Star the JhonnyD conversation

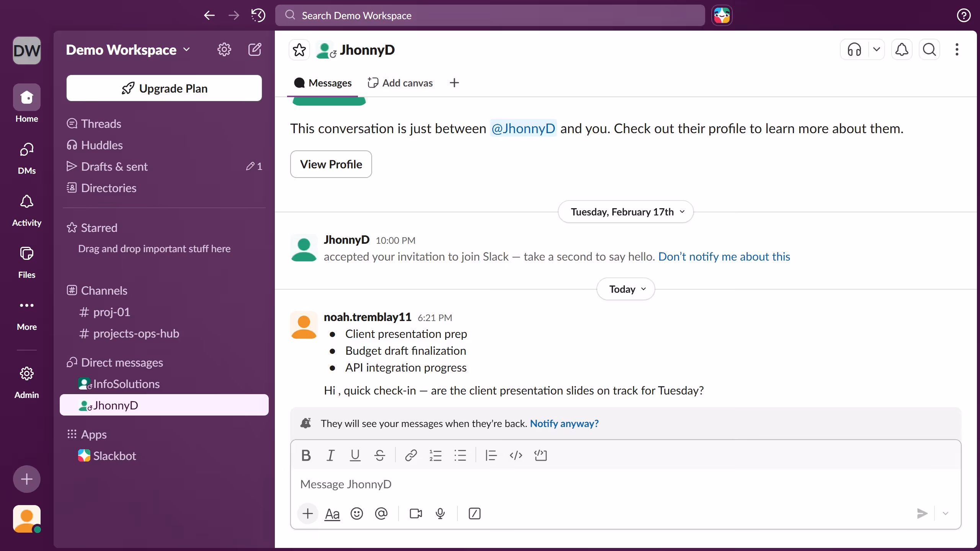tap(299, 50)
